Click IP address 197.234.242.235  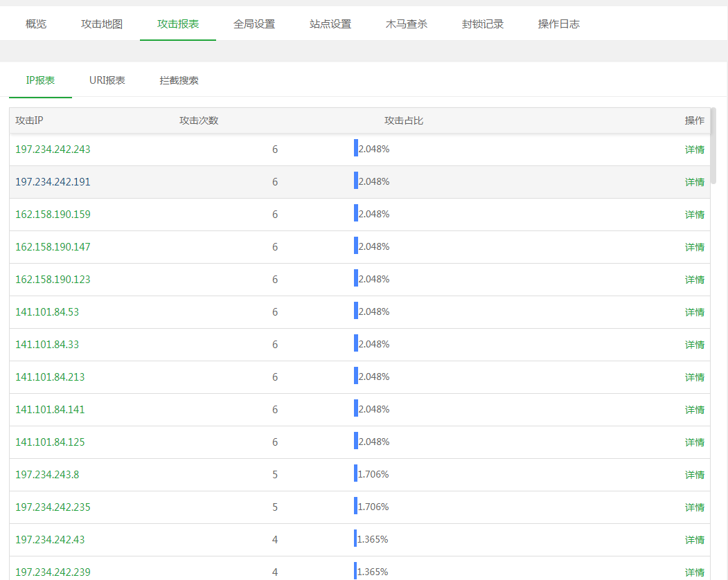[53, 507]
